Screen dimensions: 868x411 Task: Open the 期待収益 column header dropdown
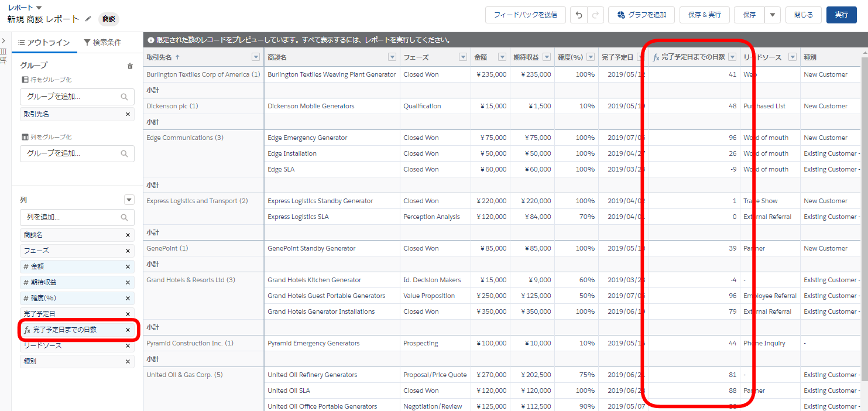pos(547,57)
